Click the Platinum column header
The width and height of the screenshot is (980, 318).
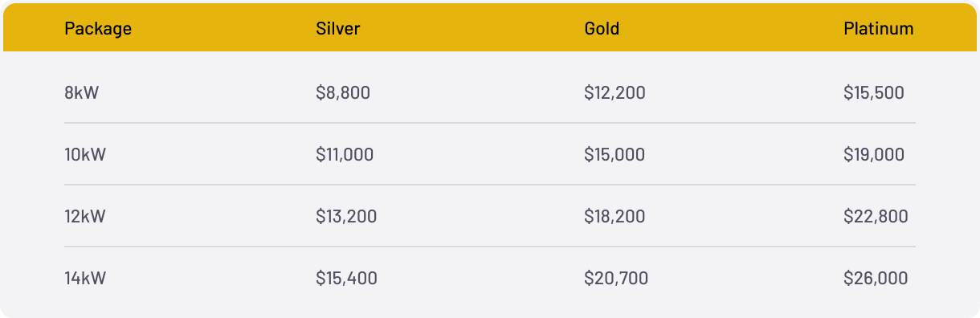(x=879, y=29)
